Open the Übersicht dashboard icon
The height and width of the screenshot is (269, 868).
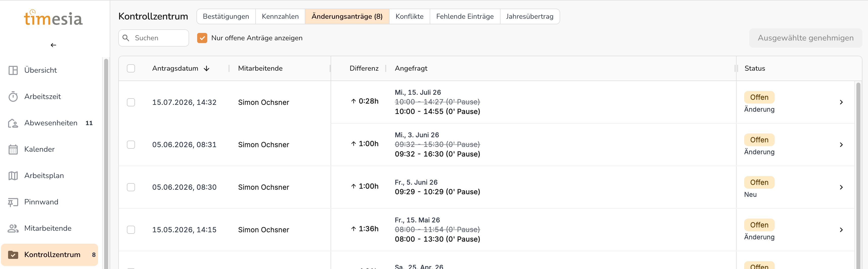coord(13,70)
